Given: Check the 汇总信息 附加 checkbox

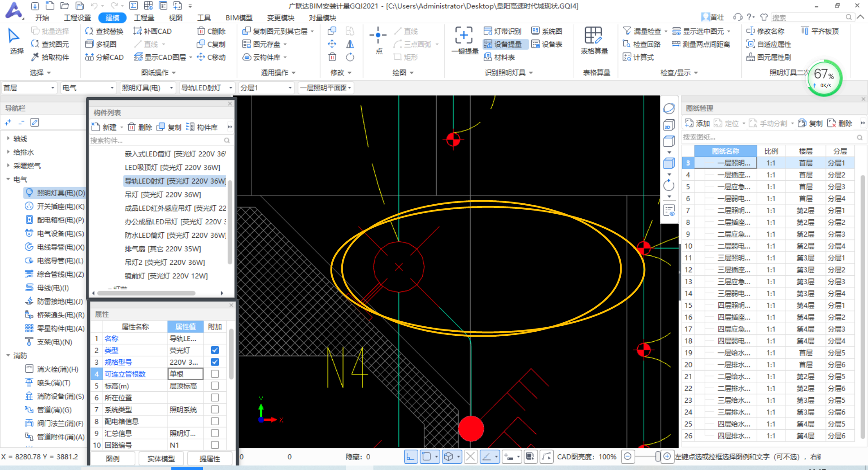Looking at the screenshot, I should (215, 433).
